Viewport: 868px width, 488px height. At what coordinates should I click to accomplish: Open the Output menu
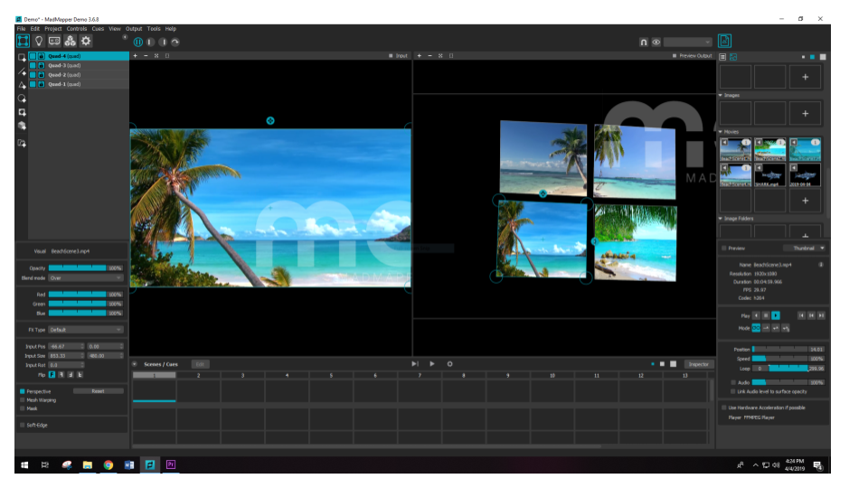click(x=134, y=29)
